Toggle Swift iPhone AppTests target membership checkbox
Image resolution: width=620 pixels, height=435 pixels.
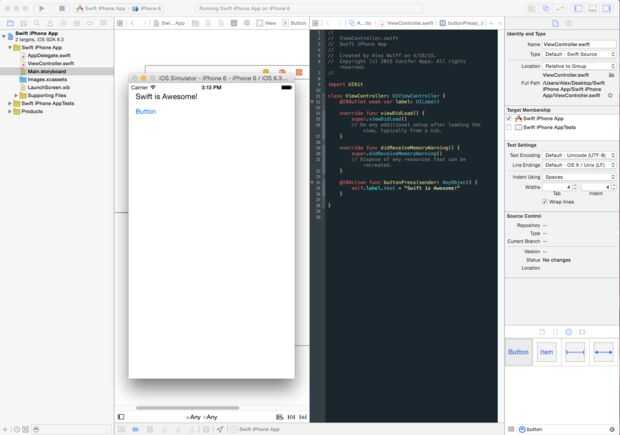(509, 127)
